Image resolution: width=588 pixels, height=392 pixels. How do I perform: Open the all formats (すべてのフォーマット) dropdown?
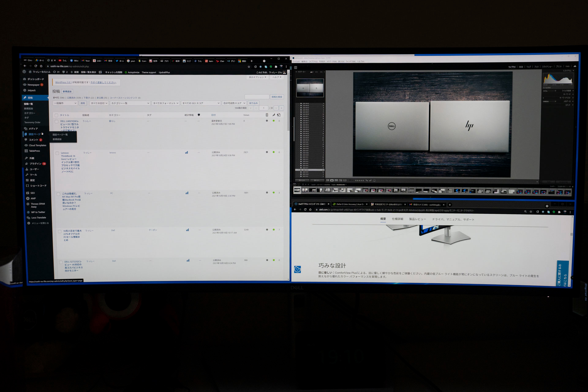click(x=166, y=103)
